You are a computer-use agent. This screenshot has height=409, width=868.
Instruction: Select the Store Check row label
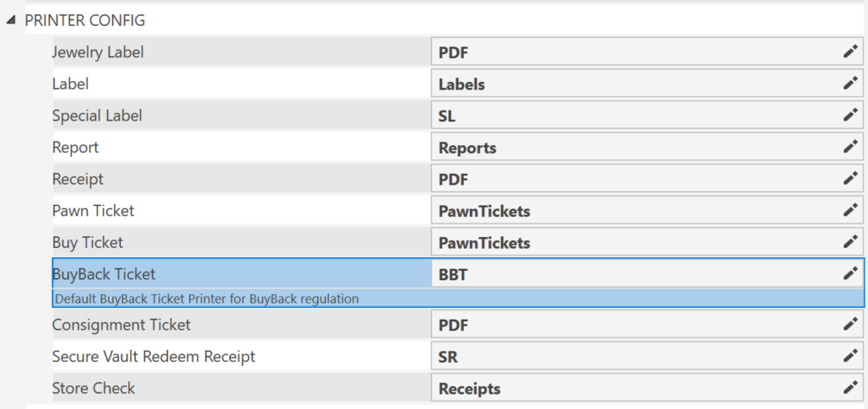94,388
